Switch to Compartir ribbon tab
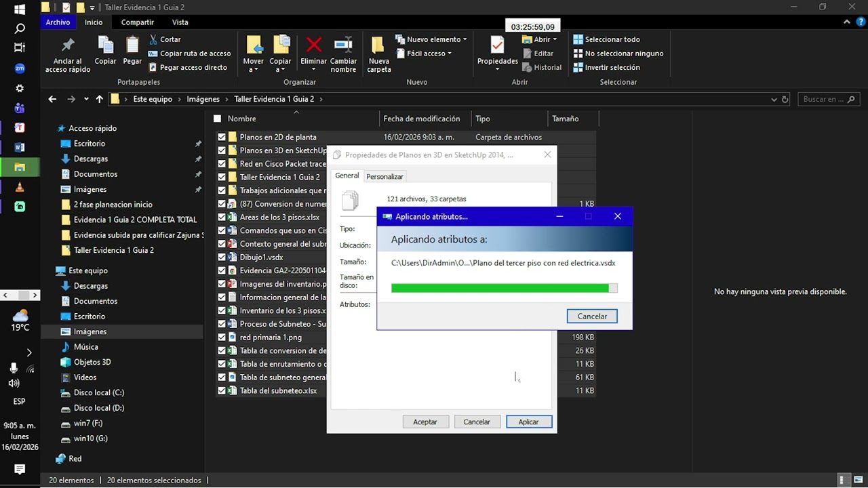868x488 pixels. (137, 22)
